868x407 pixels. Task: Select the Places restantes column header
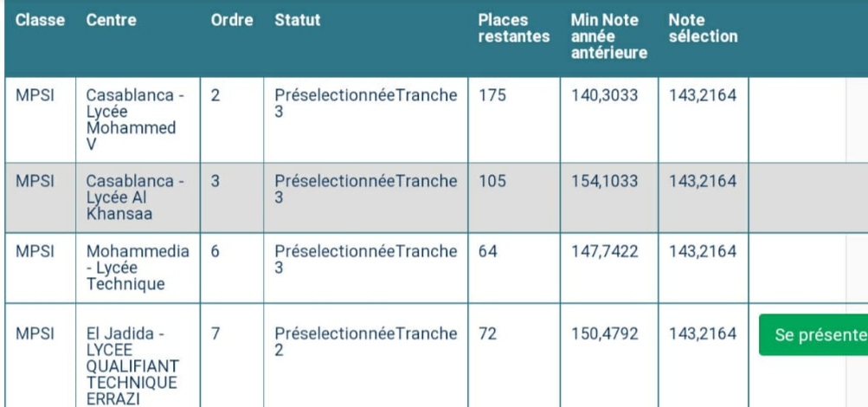click(x=515, y=28)
